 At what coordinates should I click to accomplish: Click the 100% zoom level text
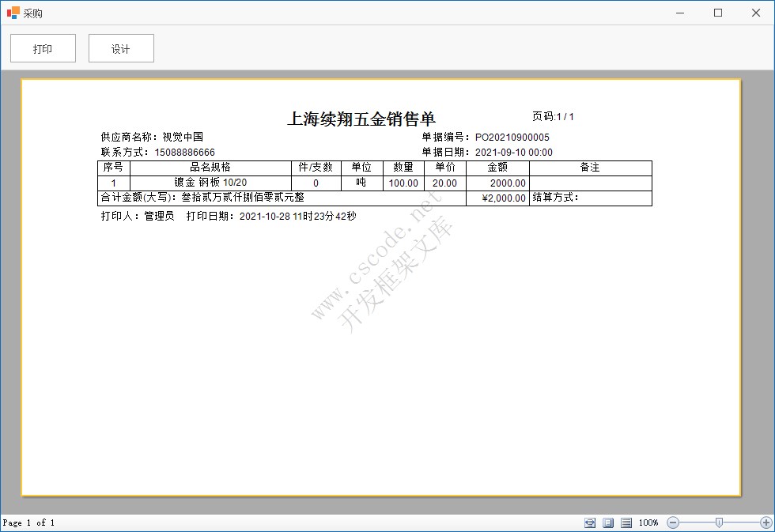(648, 523)
